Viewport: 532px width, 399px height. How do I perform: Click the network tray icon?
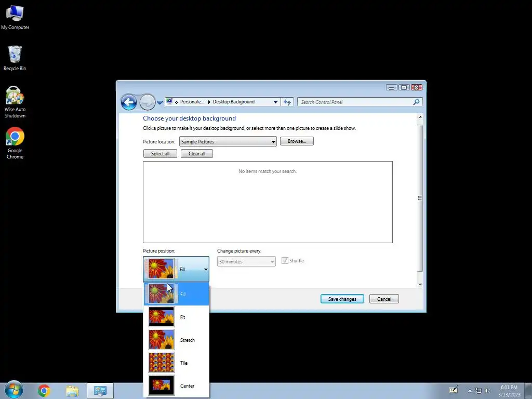[x=478, y=391]
